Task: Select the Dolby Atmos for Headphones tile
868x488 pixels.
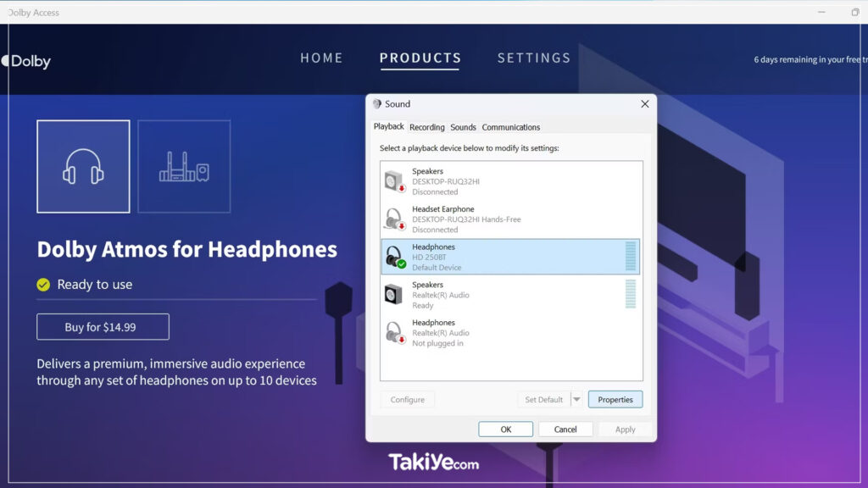Action: click(x=84, y=167)
